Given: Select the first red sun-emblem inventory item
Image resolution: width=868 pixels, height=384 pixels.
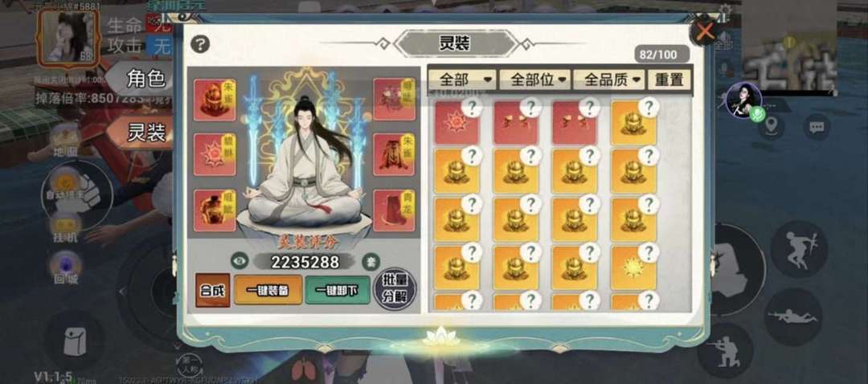Looking at the screenshot, I should [457, 123].
